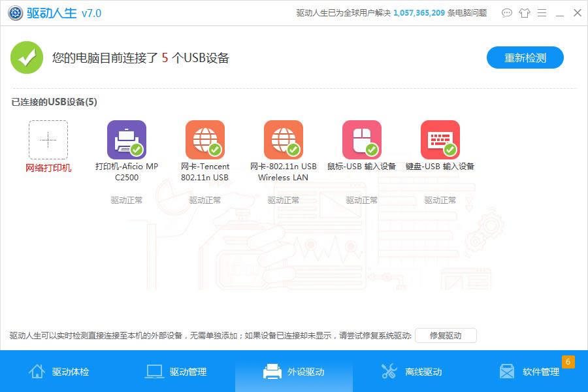Select the Aficio MP C2500 printer icon

click(127, 140)
